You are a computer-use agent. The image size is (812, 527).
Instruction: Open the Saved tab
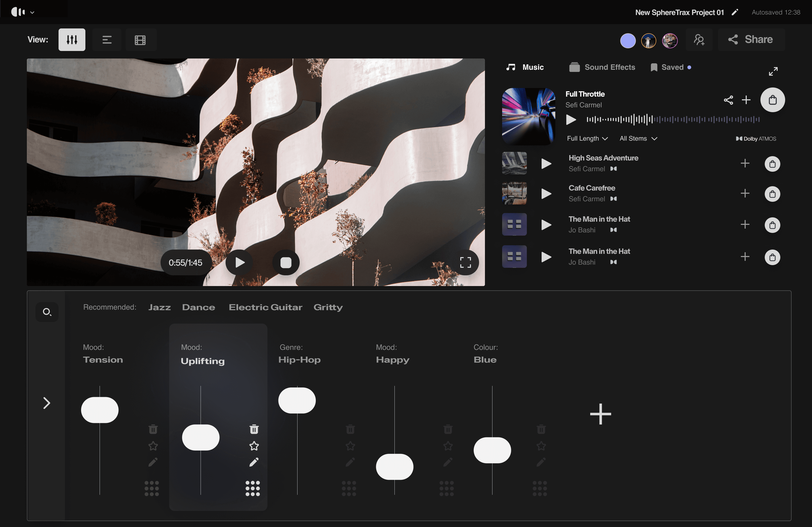click(x=671, y=67)
